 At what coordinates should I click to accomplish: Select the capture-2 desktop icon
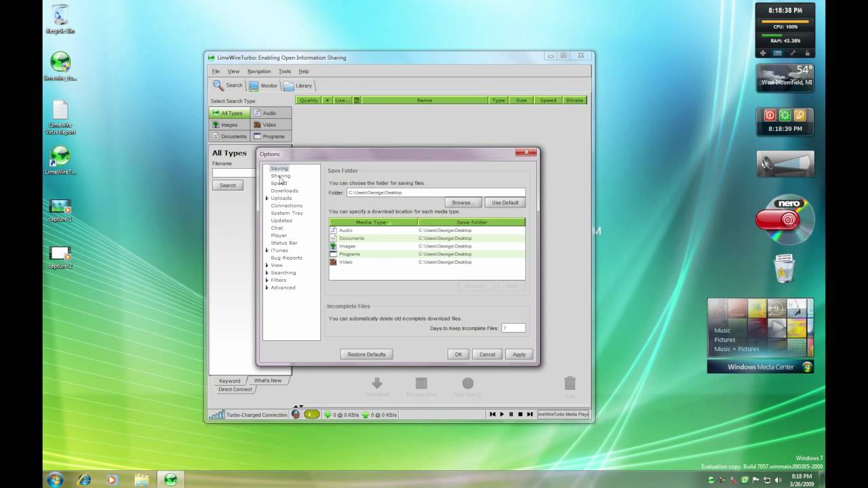(60, 258)
